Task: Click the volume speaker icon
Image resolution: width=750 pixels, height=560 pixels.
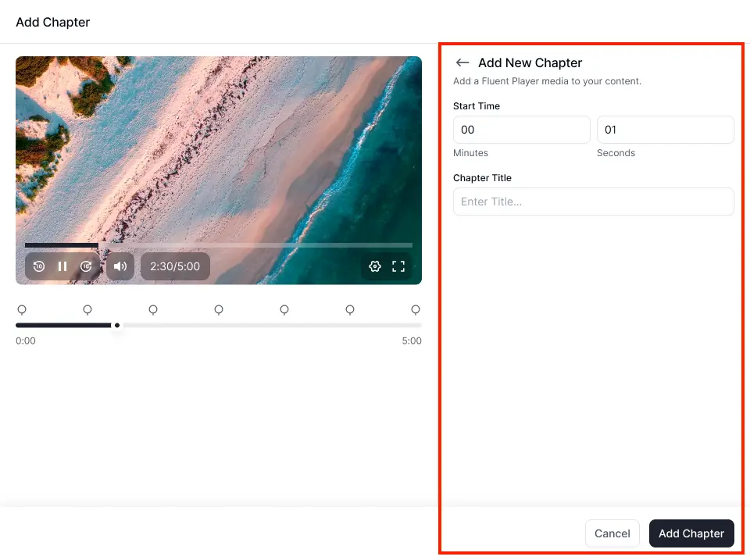Action: [x=120, y=266]
